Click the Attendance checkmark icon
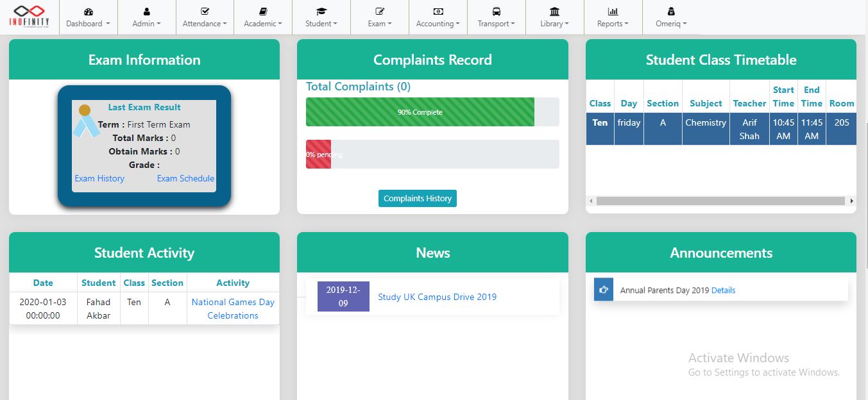This screenshot has width=868, height=400. click(205, 12)
